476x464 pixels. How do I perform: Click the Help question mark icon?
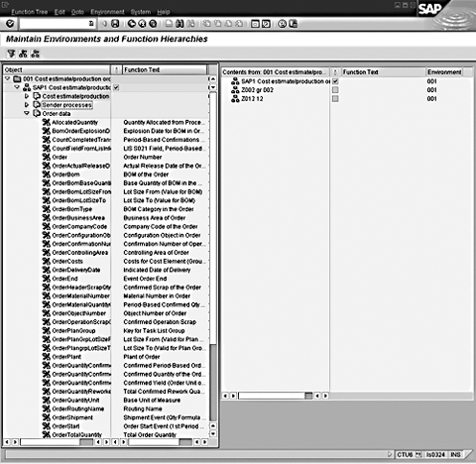click(282, 24)
